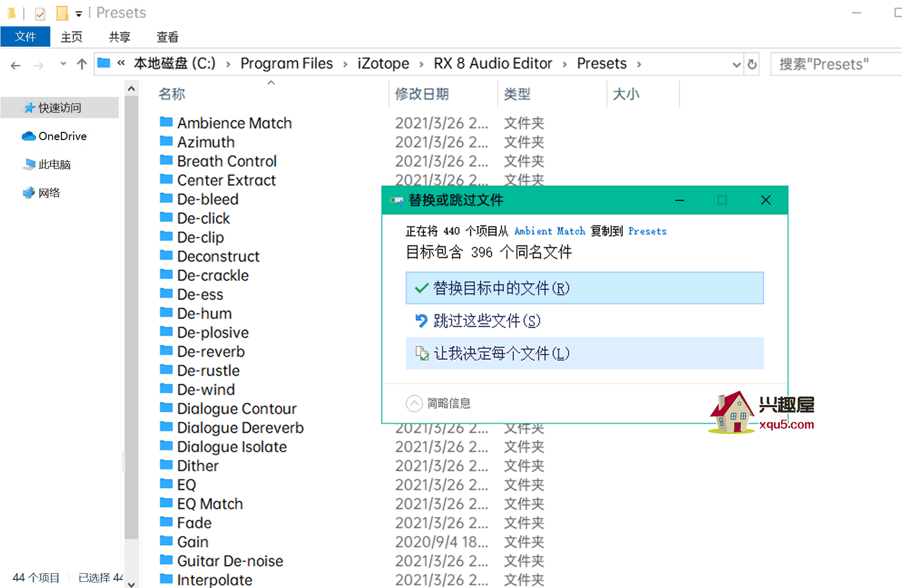Select the Dialogue Isolate folder icon

click(x=166, y=445)
